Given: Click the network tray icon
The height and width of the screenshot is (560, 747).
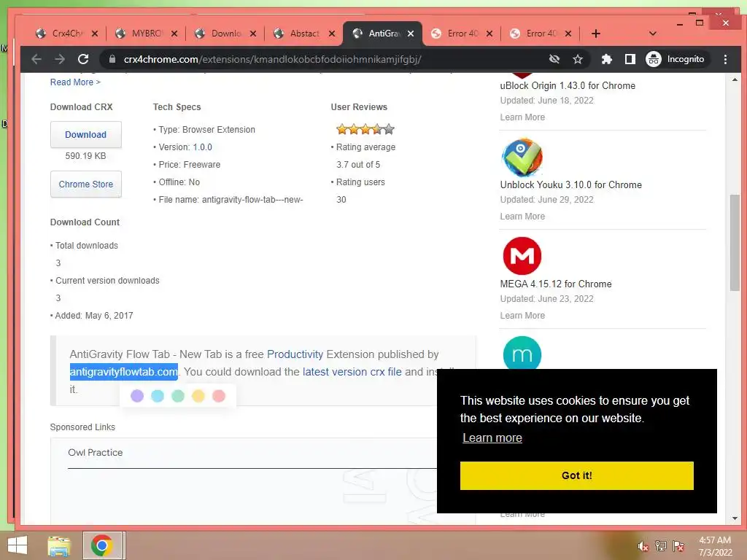Looking at the screenshot, I should click(661, 546).
